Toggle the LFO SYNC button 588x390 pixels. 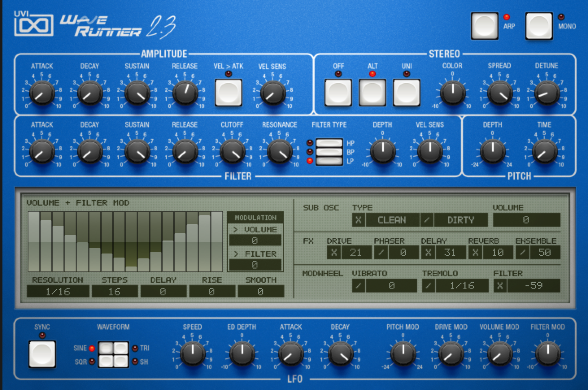click(x=42, y=354)
